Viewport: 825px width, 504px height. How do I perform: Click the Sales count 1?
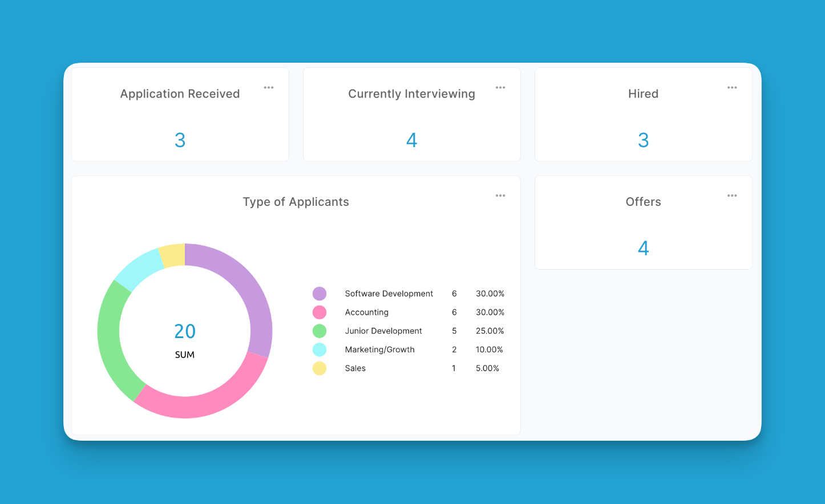[x=454, y=368]
